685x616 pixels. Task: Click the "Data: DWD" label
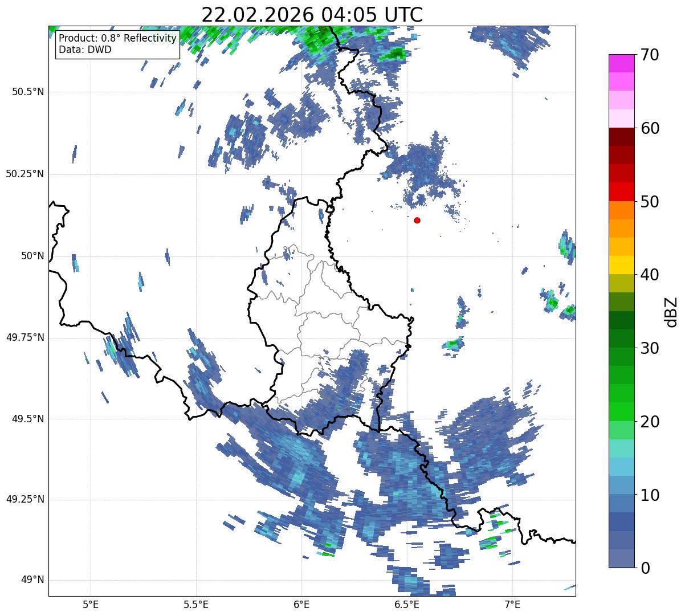pyautogui.click(x=85, y=50)
